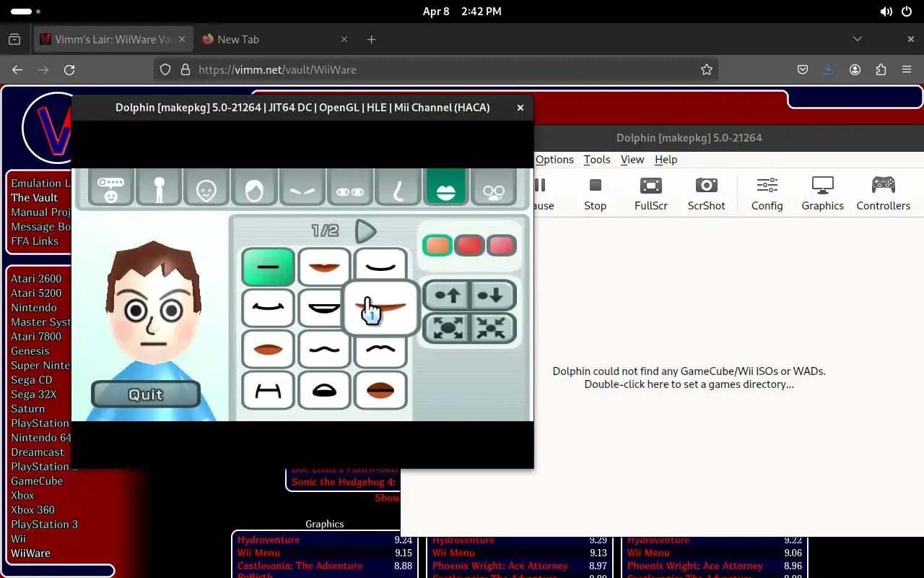The width and height of the screenshot is (924, 578).
Task: Select the Mii eyebrows category
Action: [302, 186]
